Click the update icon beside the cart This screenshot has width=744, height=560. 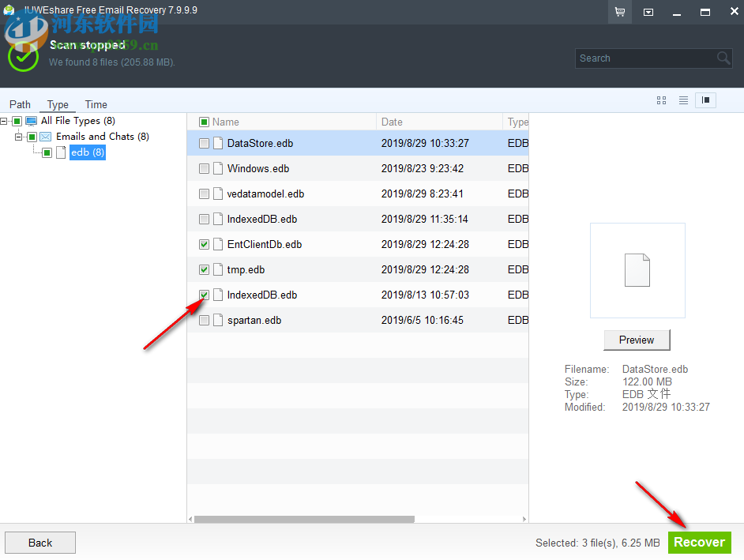pos(648,12)
